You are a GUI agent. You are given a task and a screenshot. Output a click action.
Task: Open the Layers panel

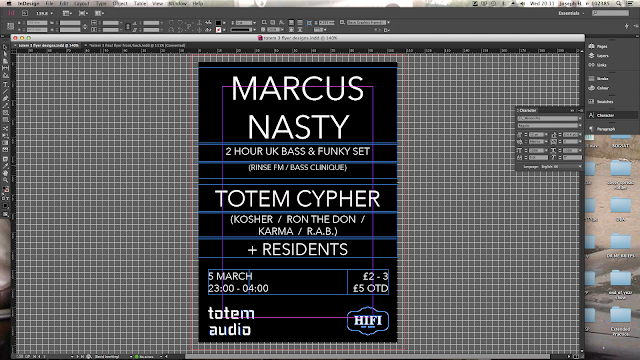[599, 56]
